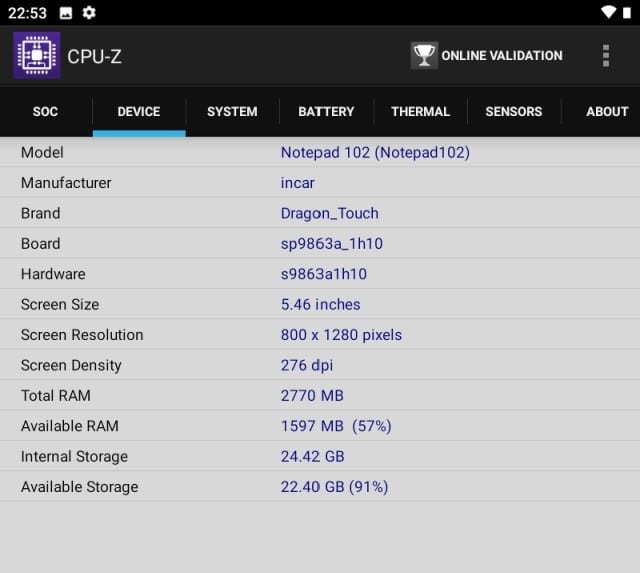Viewport: 640px width, 573px height.
Task: Select the Screen Density label
Action: (x=71, y=365)
